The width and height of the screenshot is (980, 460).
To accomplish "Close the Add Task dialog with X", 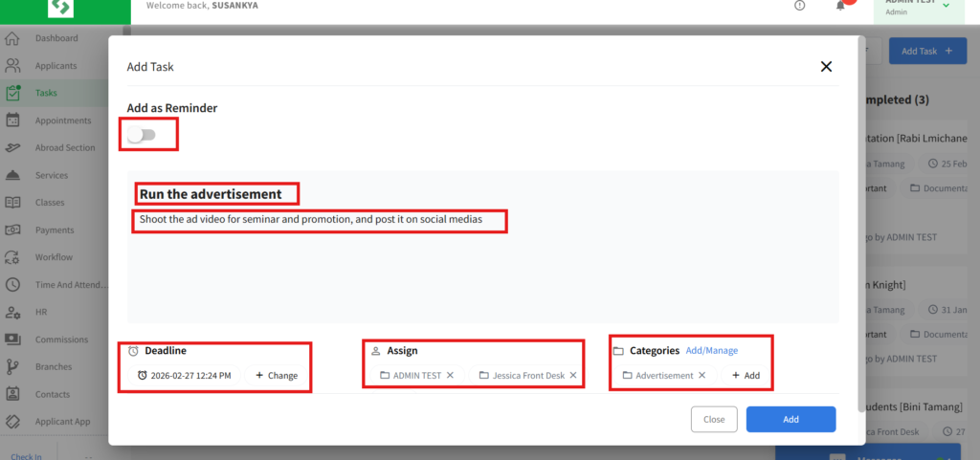I will coord(826,66).
